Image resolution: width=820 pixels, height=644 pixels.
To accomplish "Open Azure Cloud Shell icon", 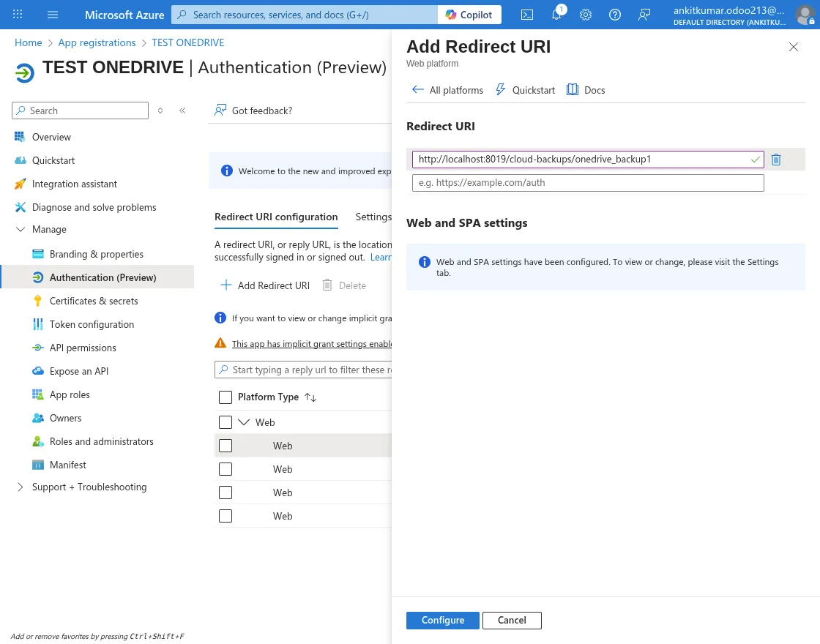I will pyautogui.click(x=527, y=15).
